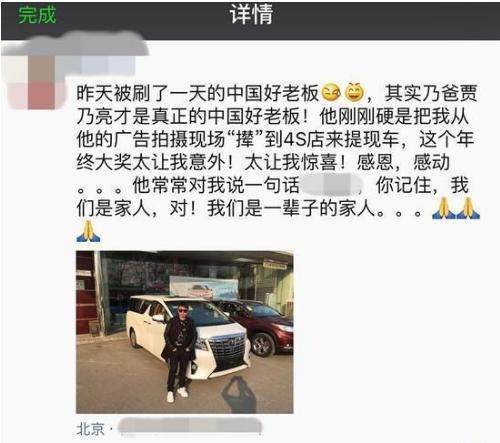Click the grinning emoji before 其实

(354, 92)
